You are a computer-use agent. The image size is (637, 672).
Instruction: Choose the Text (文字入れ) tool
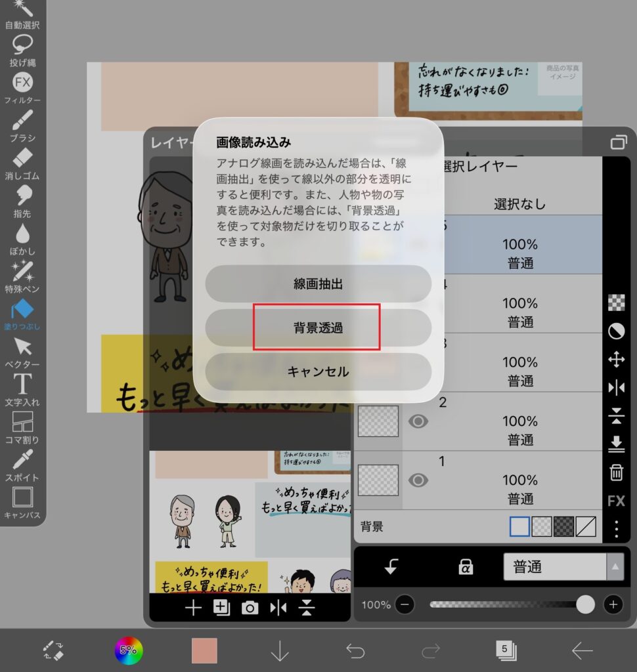22,388
